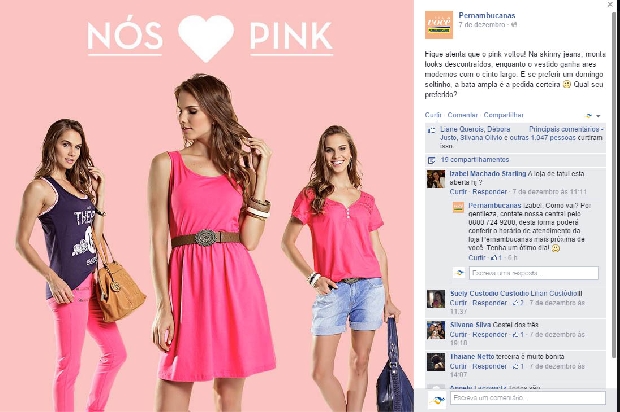Click the thumbs-up likes icon near Liane Queiroz
The image size is (620, 412).
431,130
